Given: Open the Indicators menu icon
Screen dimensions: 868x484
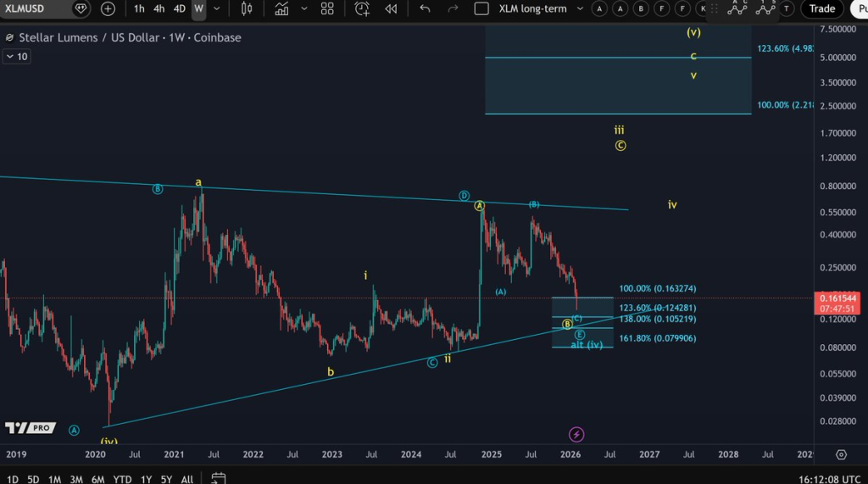Looking at the screenshot, I should (x=281, y=8).
